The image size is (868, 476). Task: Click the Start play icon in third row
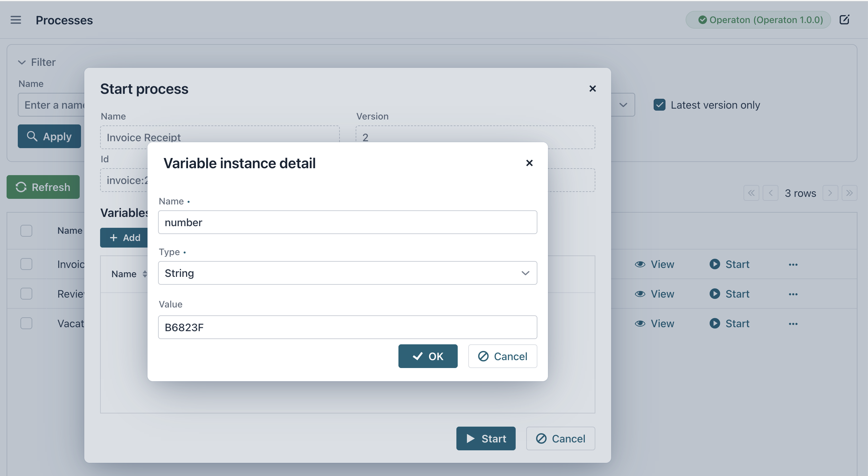pyautogui.click(x=714, y=323)
